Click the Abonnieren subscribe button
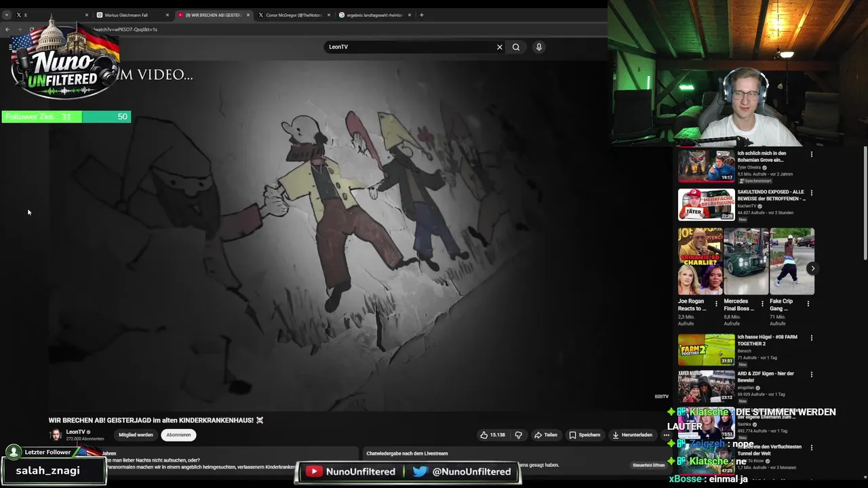Screen dimensions: 868x488 click(x=179, y=435)
